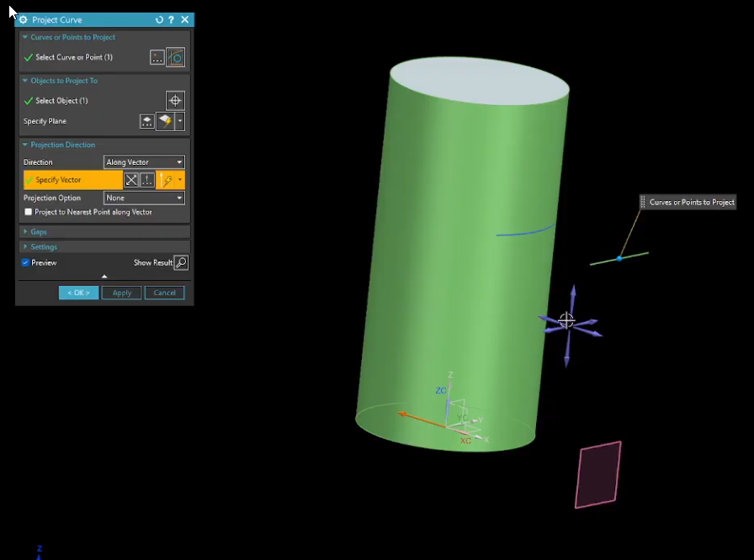The height and width of the screenshot is (560, 754).
Task: Click the blue point handle on the green line
Action: tap(619, 258)
